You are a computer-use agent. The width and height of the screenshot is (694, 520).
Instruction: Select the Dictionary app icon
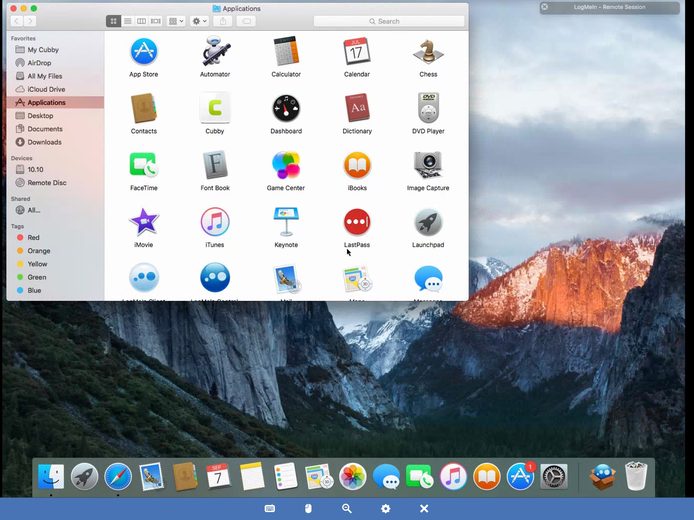tap(357, 108)
